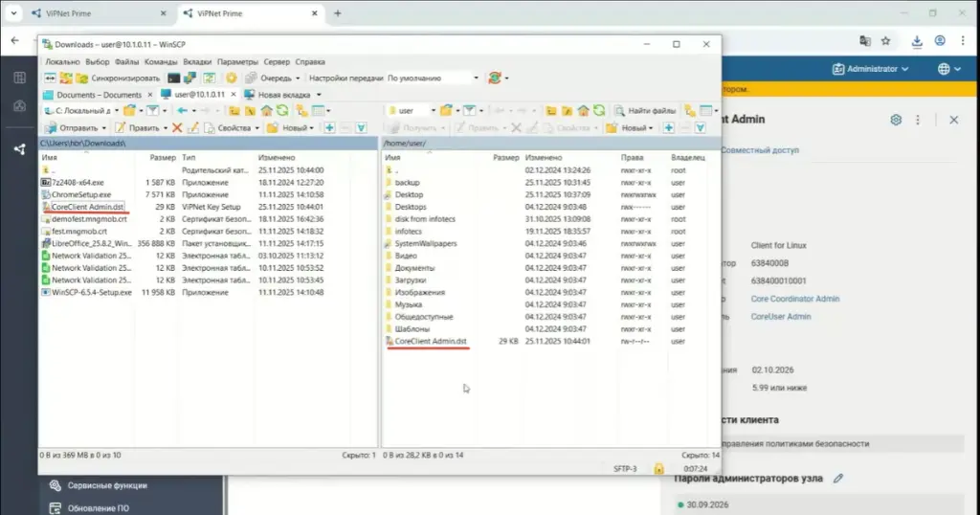The image size is (980, 515).
Task: Bookmark page with browser star icon
Action: 885,40
